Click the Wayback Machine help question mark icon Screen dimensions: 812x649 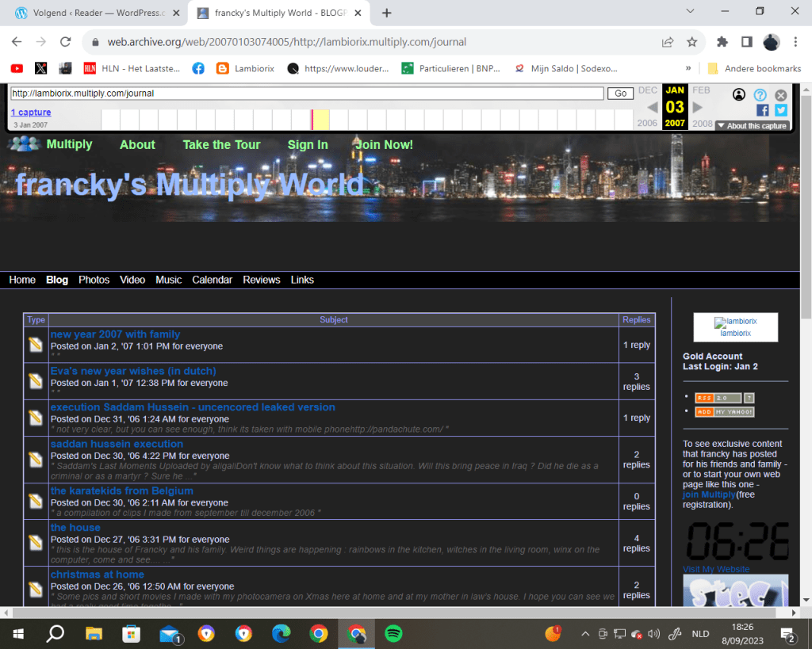coord(760,95)
